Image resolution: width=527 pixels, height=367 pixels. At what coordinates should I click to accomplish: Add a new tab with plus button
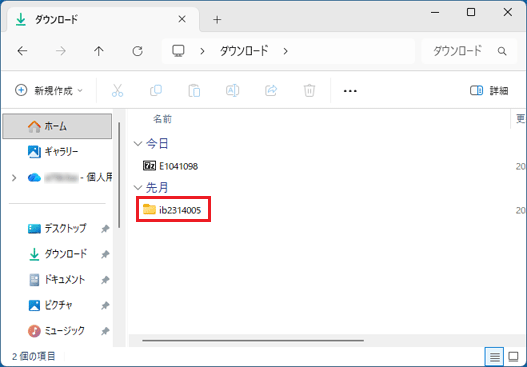(x=217, y=20)
